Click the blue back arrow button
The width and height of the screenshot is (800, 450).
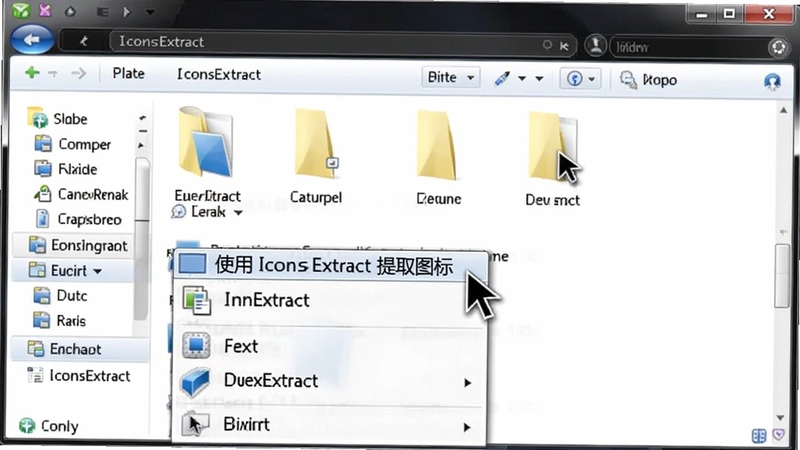tap(32, 40)
